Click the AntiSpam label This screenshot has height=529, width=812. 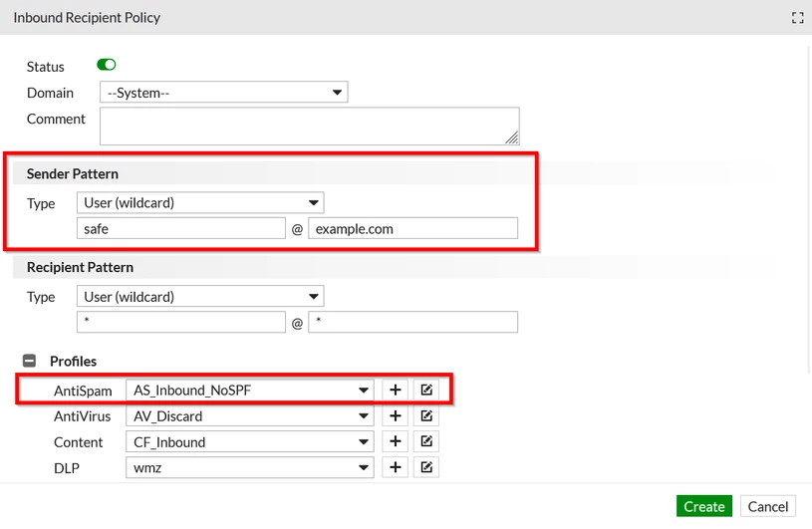(x=83, y=391)
